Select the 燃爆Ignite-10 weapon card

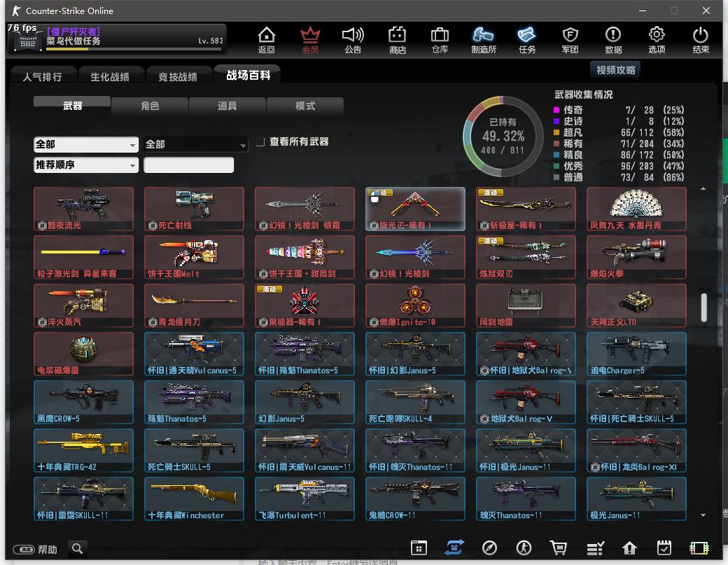pos(415,305)
